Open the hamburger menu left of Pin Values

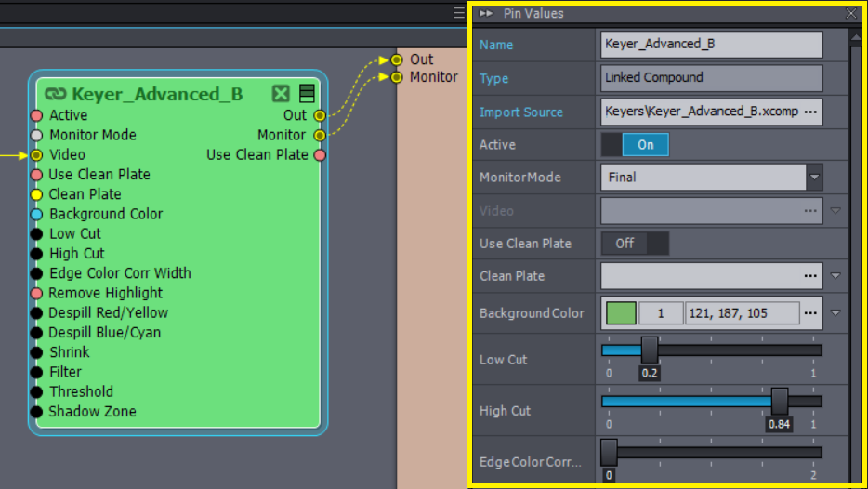point(459,13)
